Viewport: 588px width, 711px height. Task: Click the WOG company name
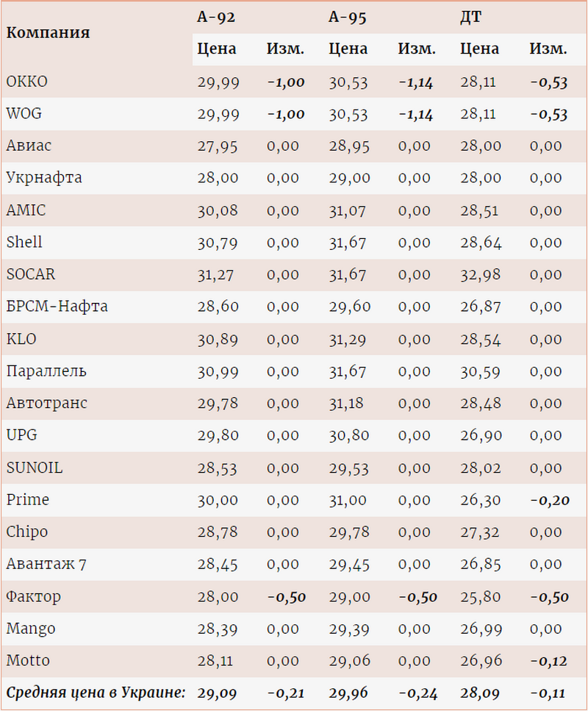[26, 114]
